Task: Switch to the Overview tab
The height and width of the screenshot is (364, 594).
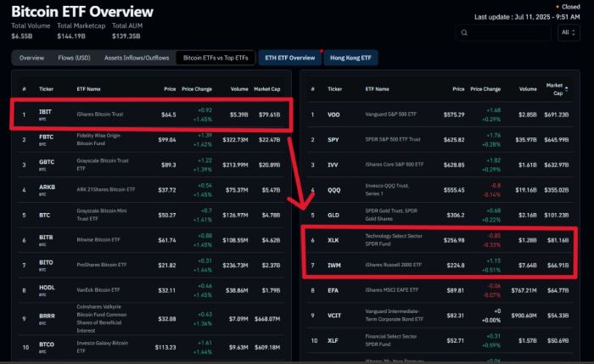Action: coord(31,58)
